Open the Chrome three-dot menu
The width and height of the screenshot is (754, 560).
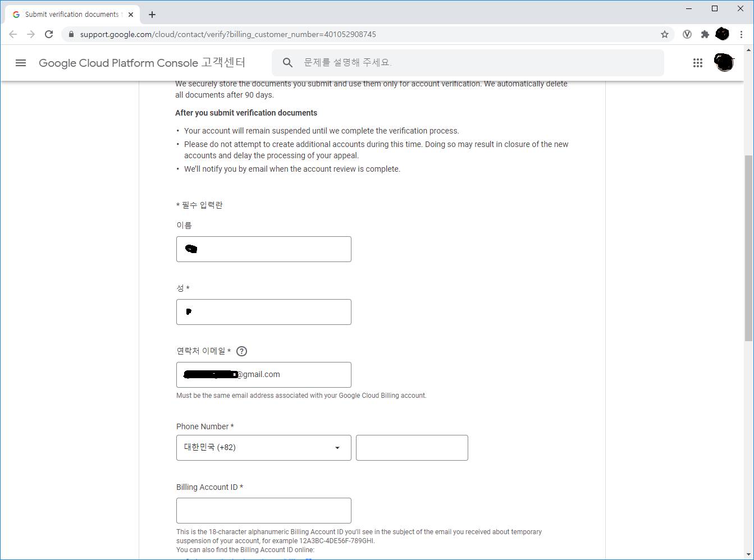click(x=741, y=34)
